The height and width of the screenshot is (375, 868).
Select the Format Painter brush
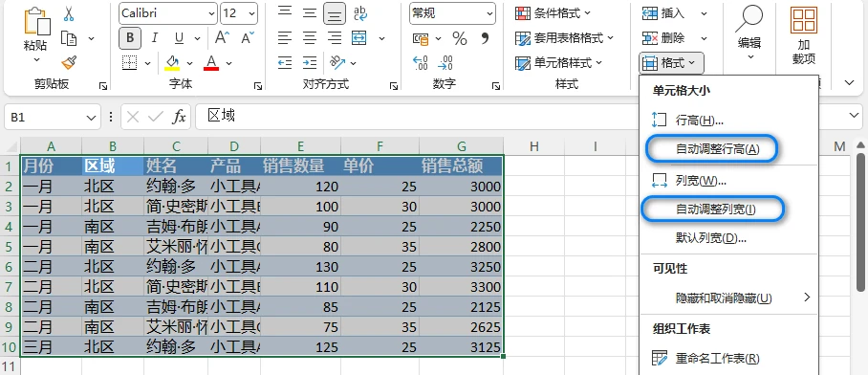pos(69,62)
